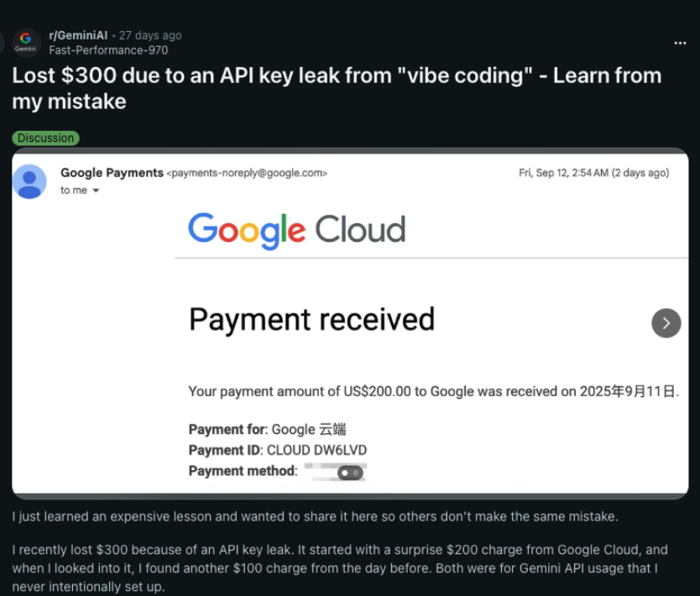Click the "expensive lesson" first paragraph
The width and height of the screenshot is (700, 596).
[314, 516]
